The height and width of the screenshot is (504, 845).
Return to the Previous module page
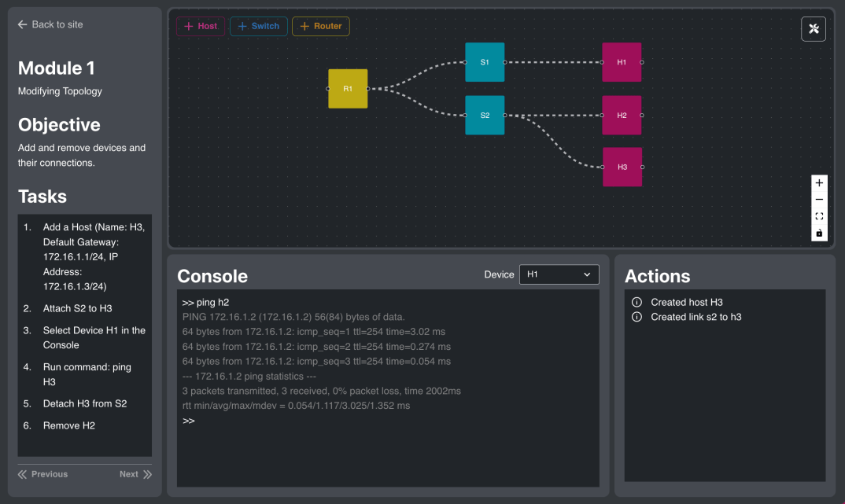(43, 474)
